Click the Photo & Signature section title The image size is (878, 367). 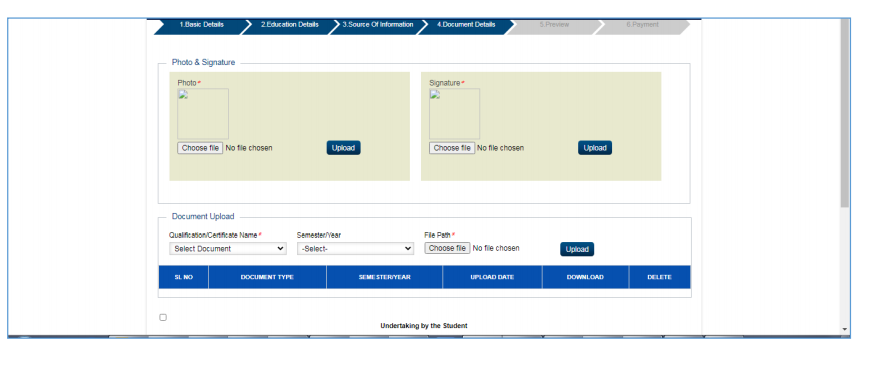point(203,62)
